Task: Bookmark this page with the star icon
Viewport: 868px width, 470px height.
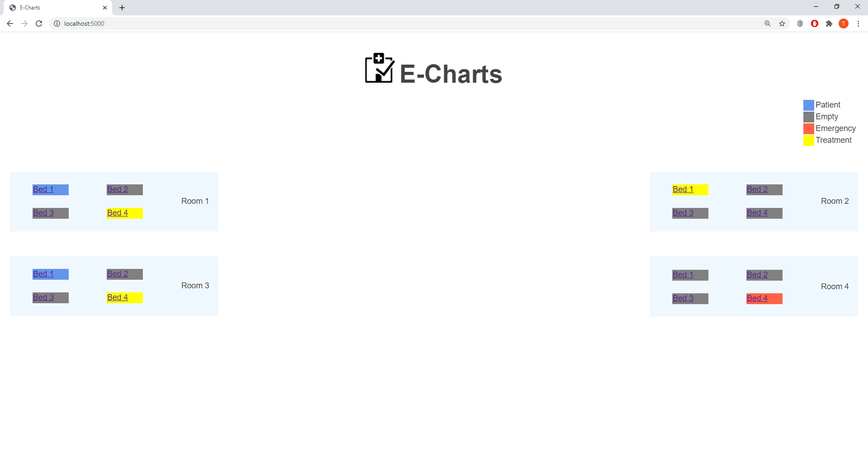Action: click(782, 23)
